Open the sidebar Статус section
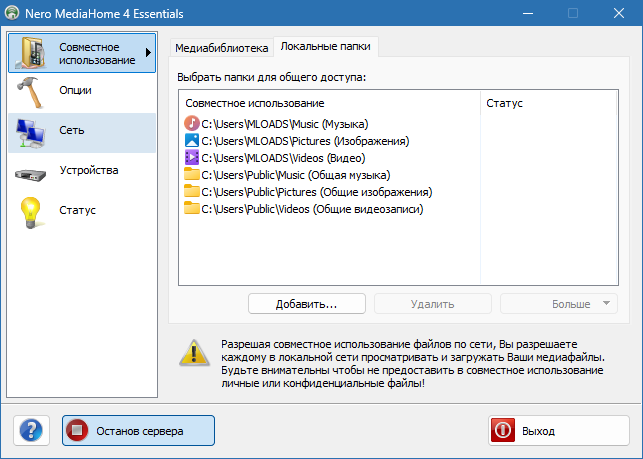The height and width of the screenshot is (459, 643). click(x=82, y=213)
